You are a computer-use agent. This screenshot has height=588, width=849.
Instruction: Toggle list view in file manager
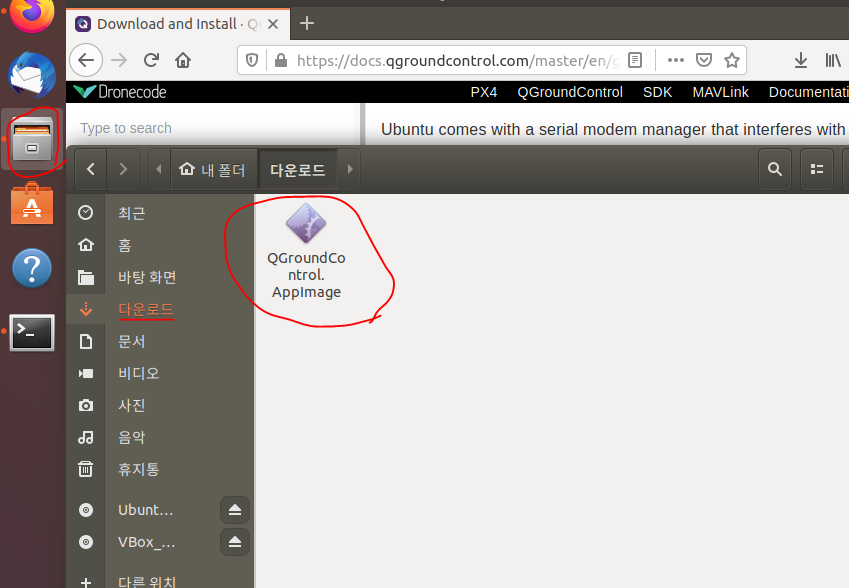point(817,169)
